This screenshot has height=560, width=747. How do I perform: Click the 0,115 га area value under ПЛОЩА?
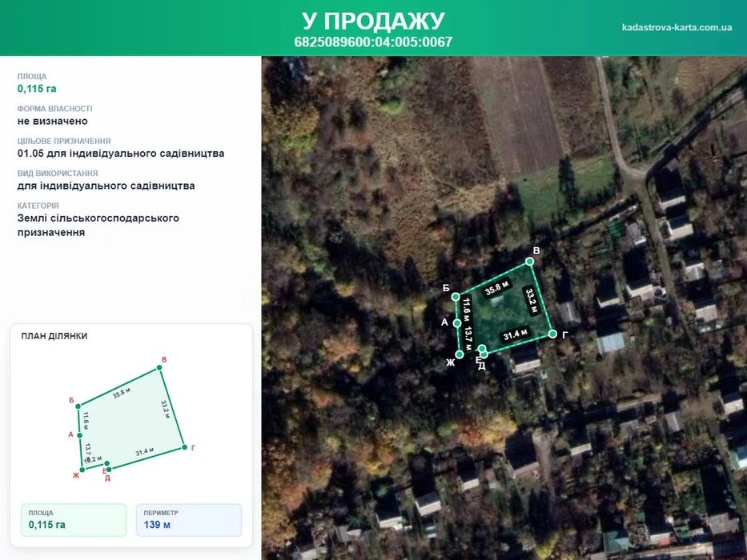[x=37, y=89]
